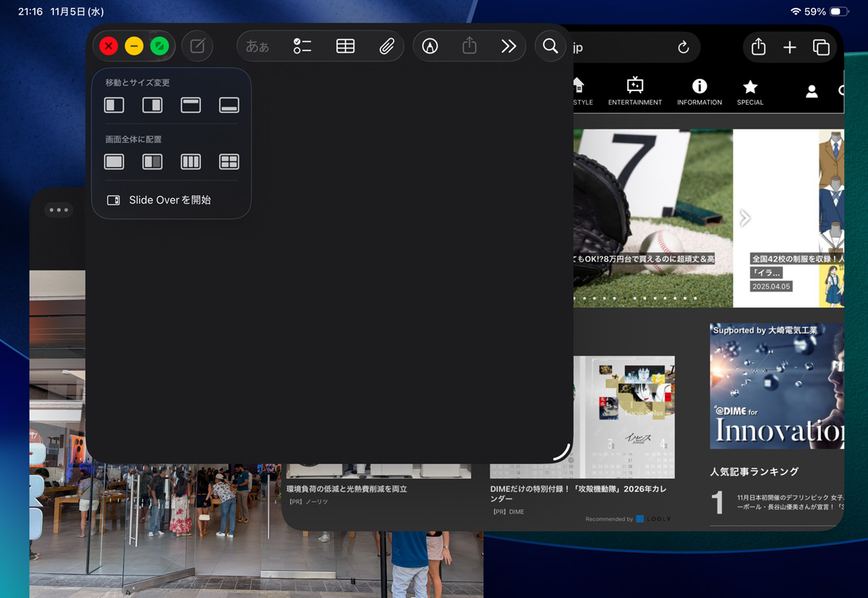Image resolution: width=868 pixels, height=598 pixels.
Task: Tile window to left half
Action: (x=114, y=105)
